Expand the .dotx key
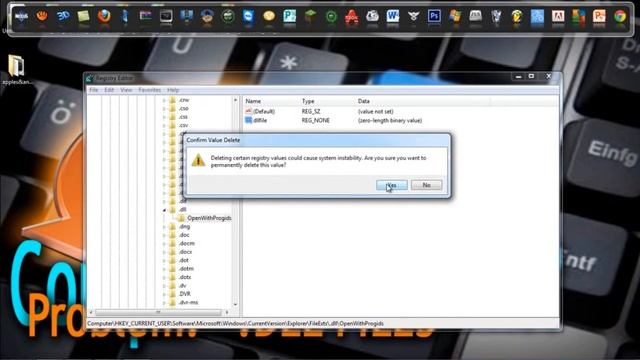Screen dimensions: 640x360 point(164,277)
